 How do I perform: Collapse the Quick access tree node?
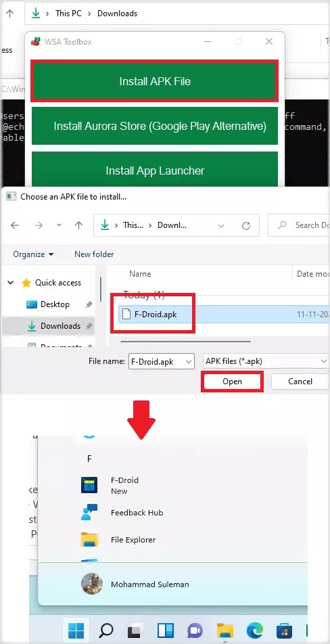tap(11, 283)
